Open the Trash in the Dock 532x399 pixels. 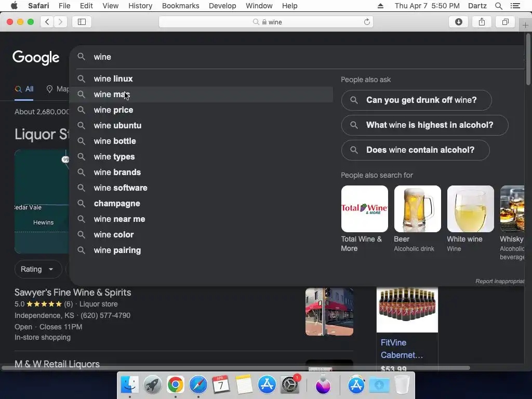[402, 385]
